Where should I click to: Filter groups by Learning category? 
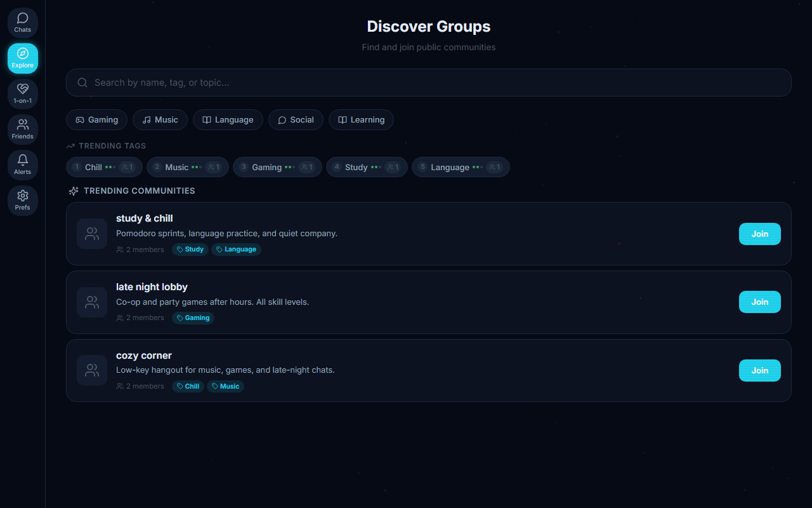tap(361, 120)
